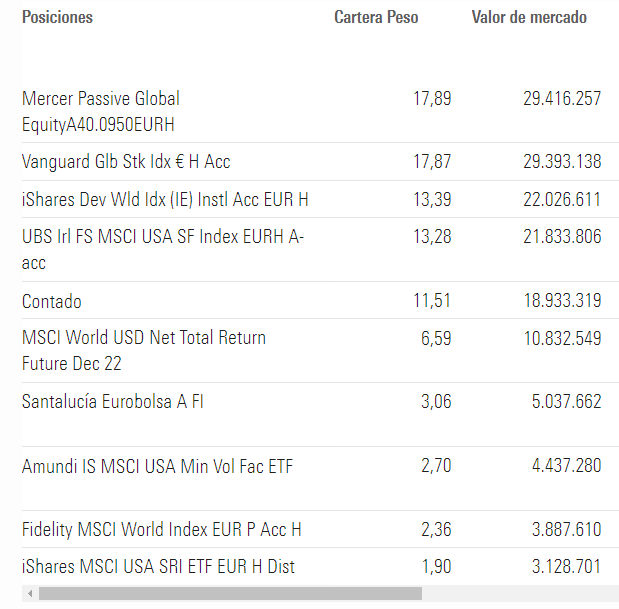The image size is (619, 609).
Task: Click the 17,89 weight value for Mercer
Action: pos(432,99)
